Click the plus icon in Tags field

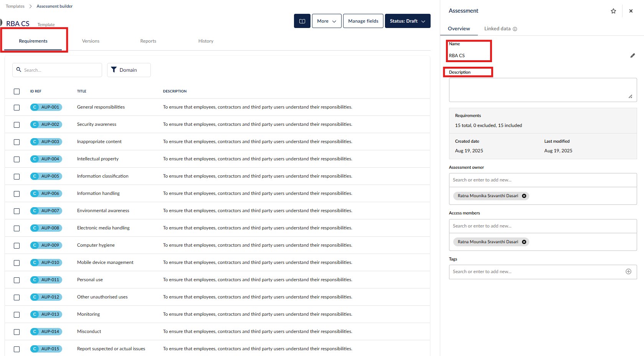(628, 272)
